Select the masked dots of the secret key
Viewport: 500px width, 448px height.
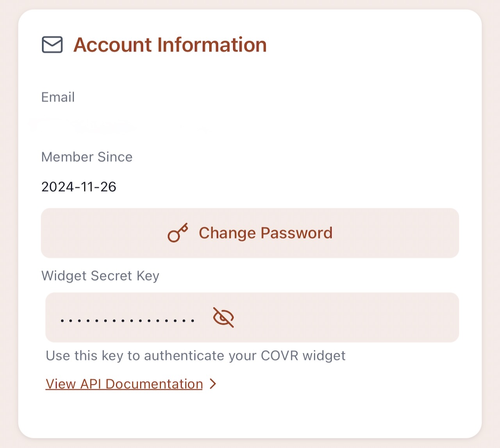[127, 321]
